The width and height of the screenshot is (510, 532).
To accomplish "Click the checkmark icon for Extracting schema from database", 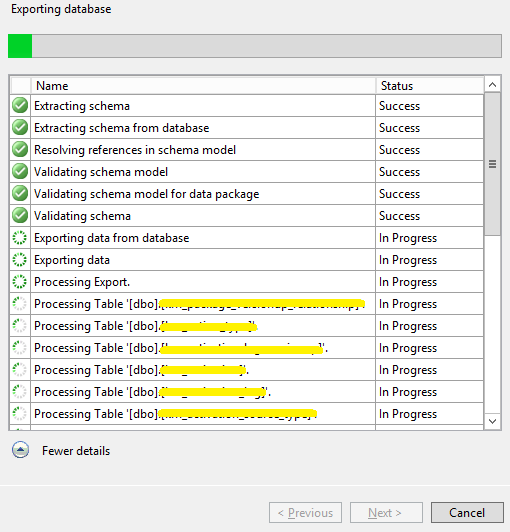I will click(20, 128).
